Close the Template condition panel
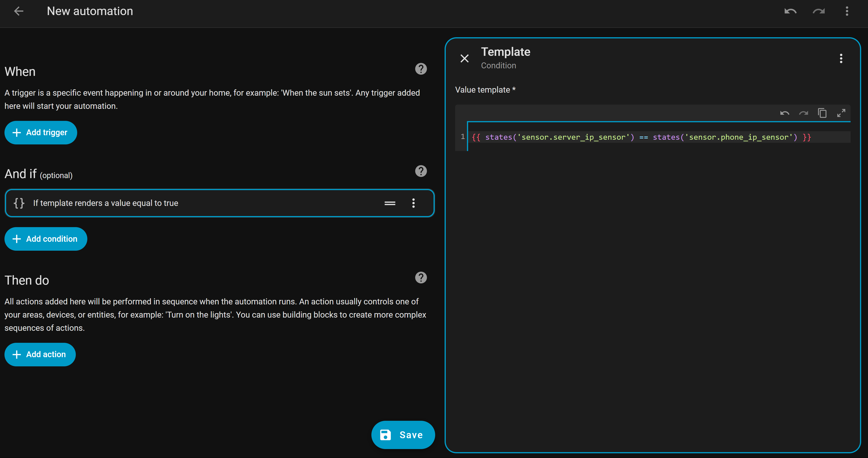This screenshot has height=458, width=868. [x=465, y=59]
